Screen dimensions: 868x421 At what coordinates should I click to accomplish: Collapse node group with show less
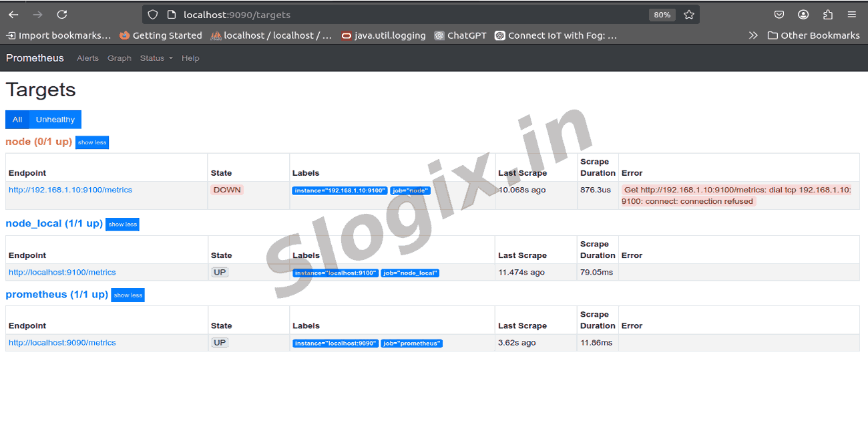(91, 142)
